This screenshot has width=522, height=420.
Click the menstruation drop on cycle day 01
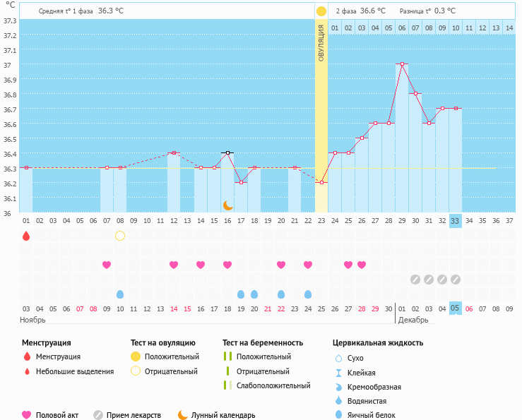tap(26, 236)
